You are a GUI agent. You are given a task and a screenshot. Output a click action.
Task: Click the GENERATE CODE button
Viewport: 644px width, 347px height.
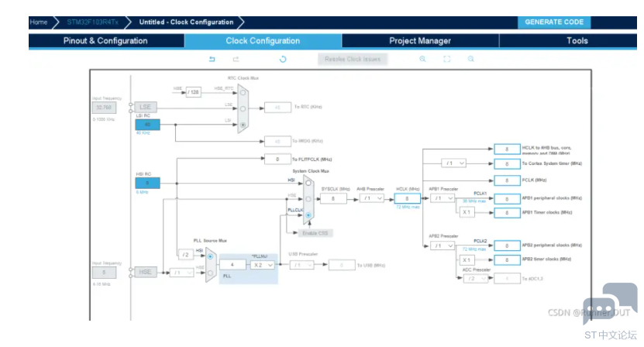[554, 22]
